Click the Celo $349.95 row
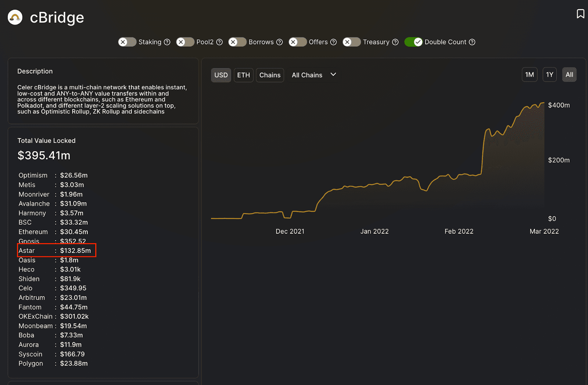588x385 pixels. tap(52, 288)
